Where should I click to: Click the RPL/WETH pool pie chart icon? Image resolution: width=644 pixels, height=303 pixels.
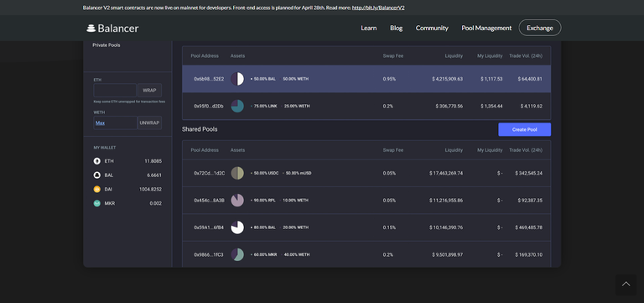(237, 201)
